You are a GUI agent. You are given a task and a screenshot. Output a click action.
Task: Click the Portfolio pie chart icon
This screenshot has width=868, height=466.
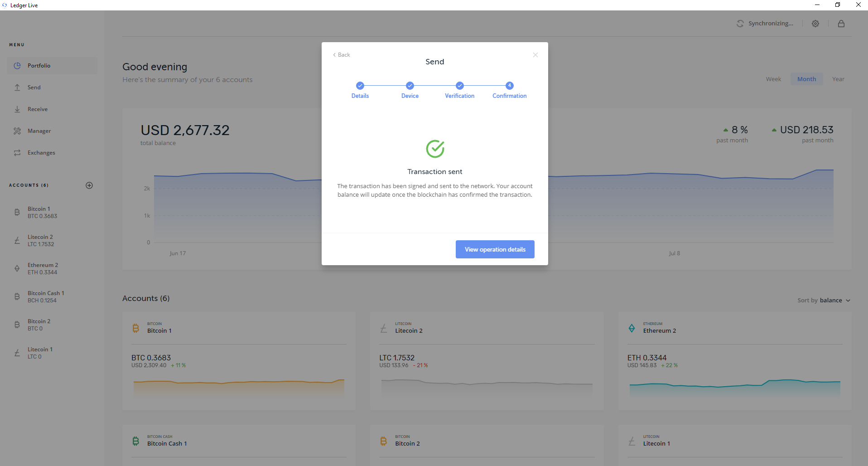[17, 66]
